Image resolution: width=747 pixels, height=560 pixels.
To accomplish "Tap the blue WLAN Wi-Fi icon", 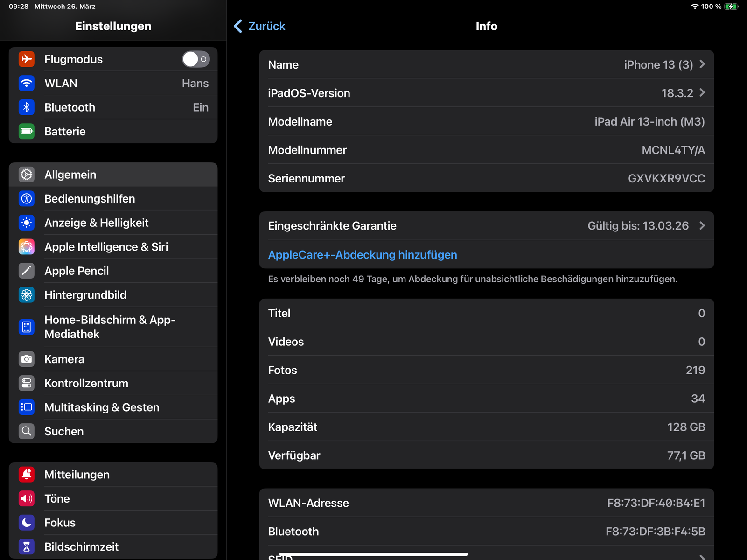I will click(27, 84).
